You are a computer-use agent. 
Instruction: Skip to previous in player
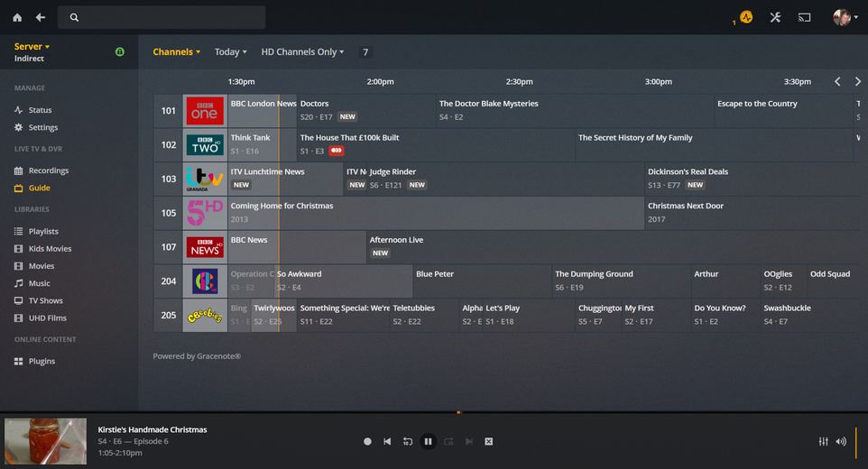(387, 441)
